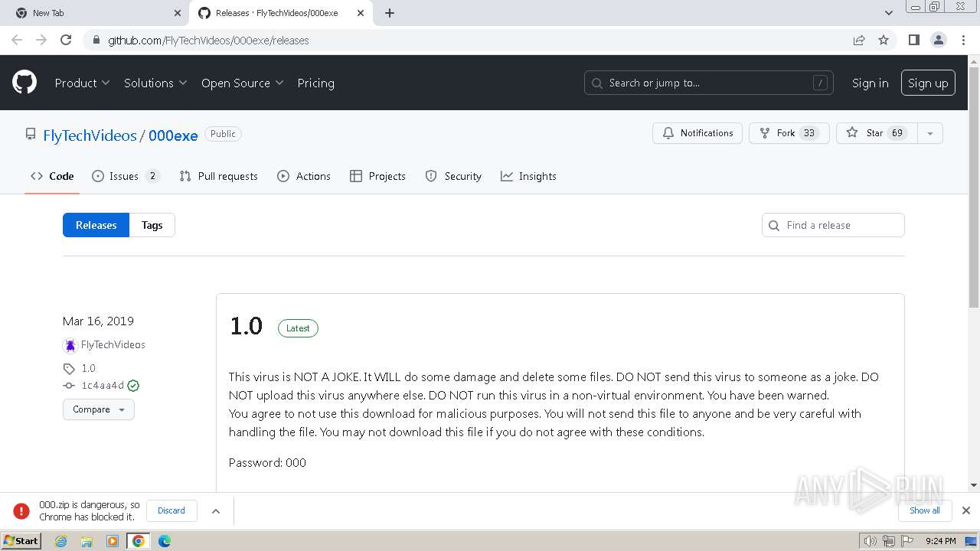This screenshot has width=980, height=551.
Task: Open the GitHub homepage via Octocat logo
Action: [x=24, y=83]
